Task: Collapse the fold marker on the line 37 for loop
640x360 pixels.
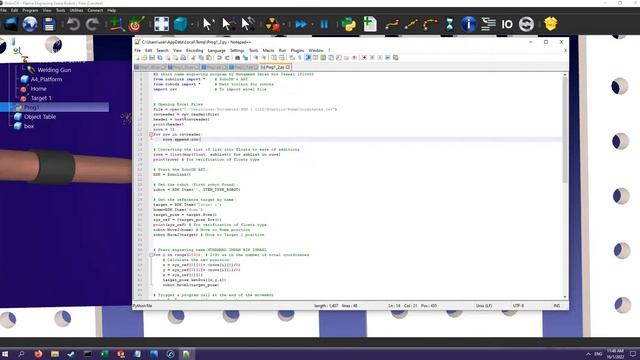Action: [151, 255]
